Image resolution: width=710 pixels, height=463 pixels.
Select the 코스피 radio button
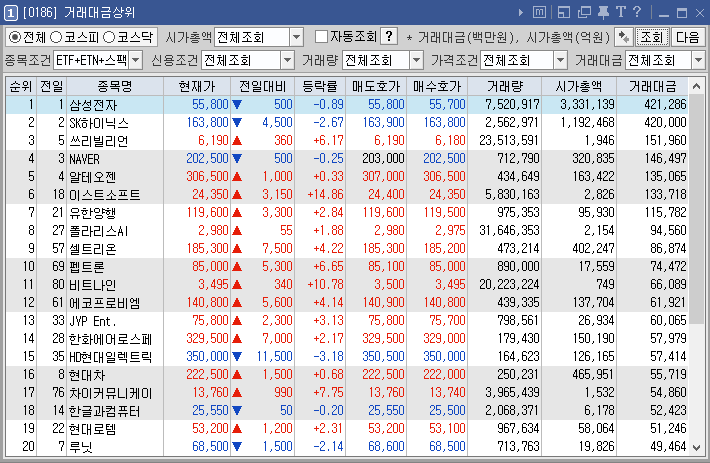point(56,37)
